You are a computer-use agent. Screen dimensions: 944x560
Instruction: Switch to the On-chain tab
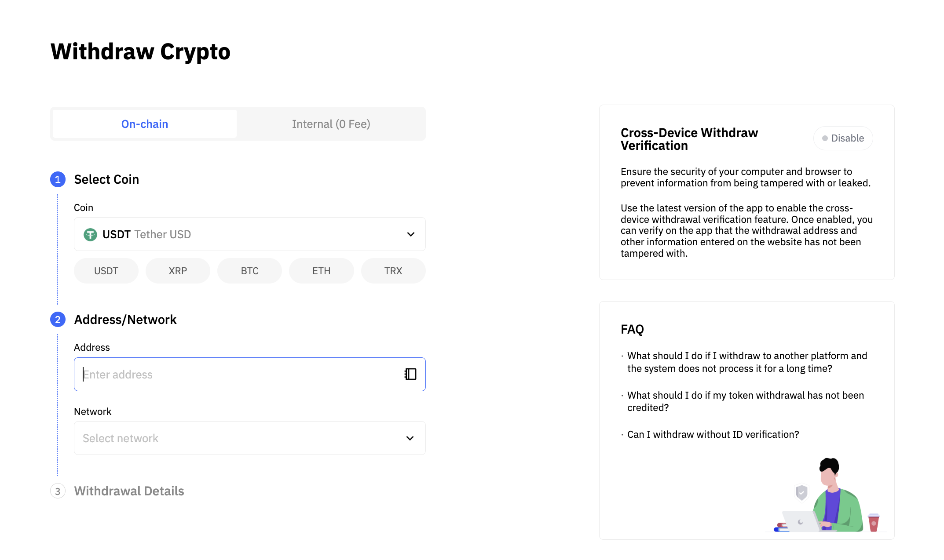tap(145, 124)
